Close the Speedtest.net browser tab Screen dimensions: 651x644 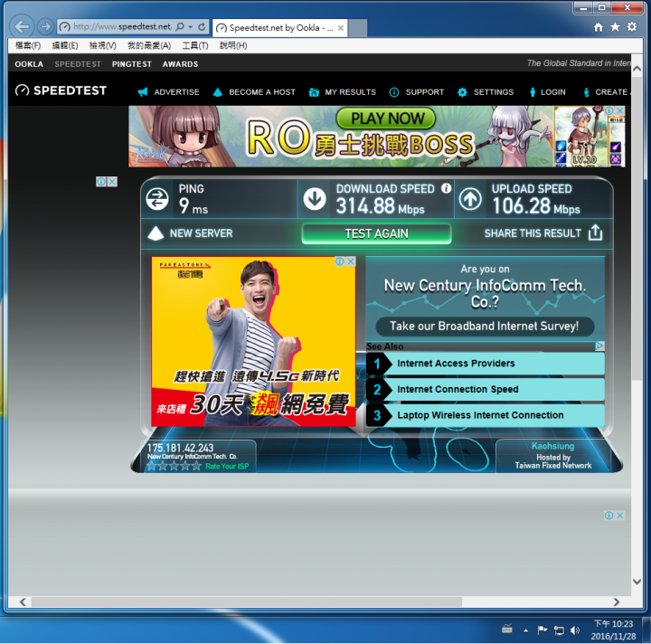click(x=341, y=28)
